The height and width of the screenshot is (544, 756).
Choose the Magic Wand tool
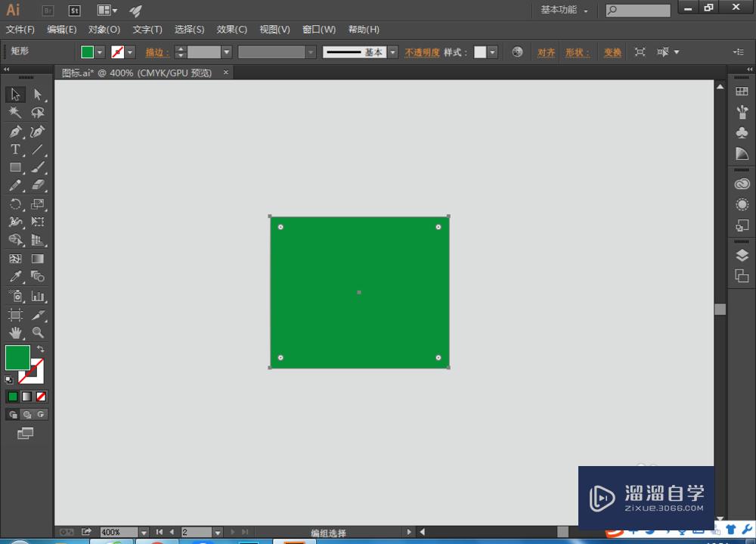coord(15,113)
